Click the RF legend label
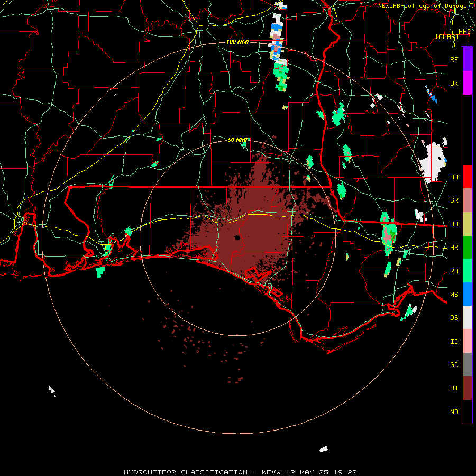Image resolution: width=476 pixels, height=476 pixels. [454, 59]
